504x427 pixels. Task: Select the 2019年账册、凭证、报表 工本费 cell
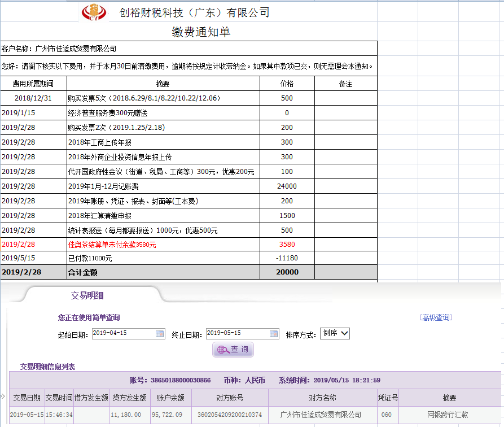click(x=163, y=201)
